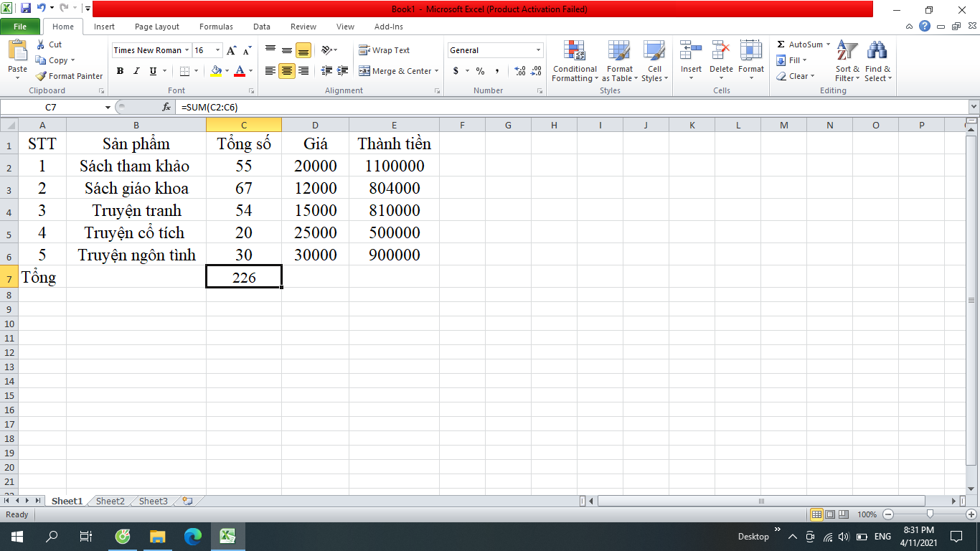980x551 pixels.
Task: Increase decimal places
Action: pyautogui.click(x=520, y=71)
